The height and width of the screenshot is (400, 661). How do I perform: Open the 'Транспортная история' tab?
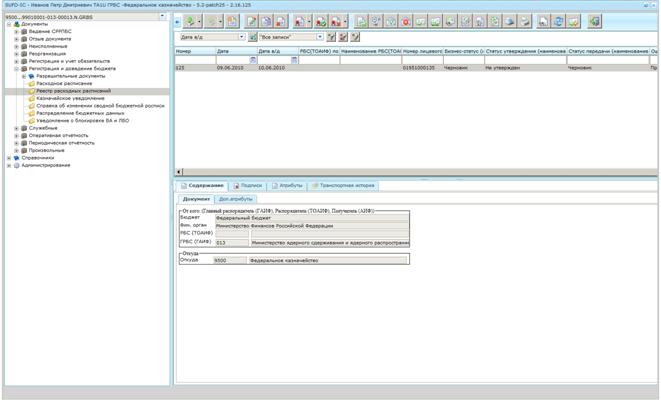click(343, 185)
